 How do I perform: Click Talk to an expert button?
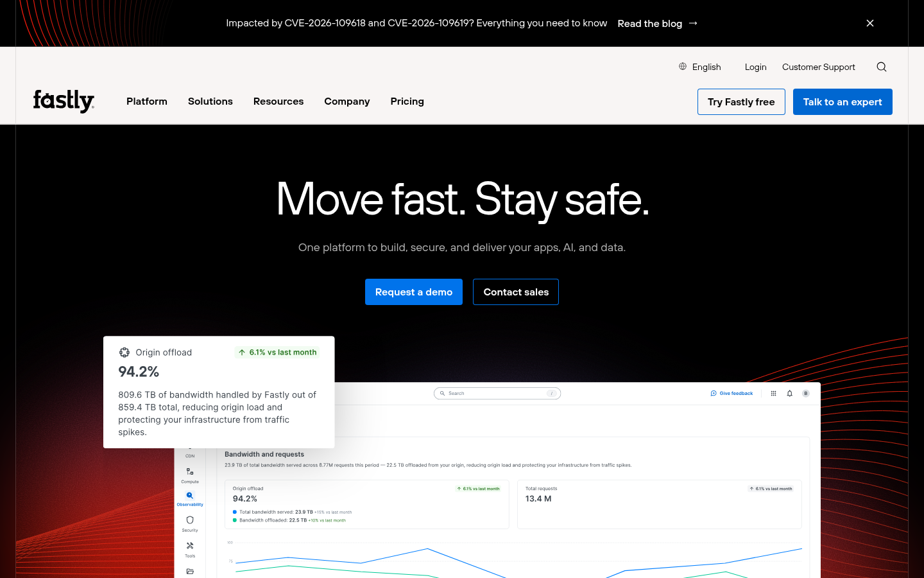(843, 102)
